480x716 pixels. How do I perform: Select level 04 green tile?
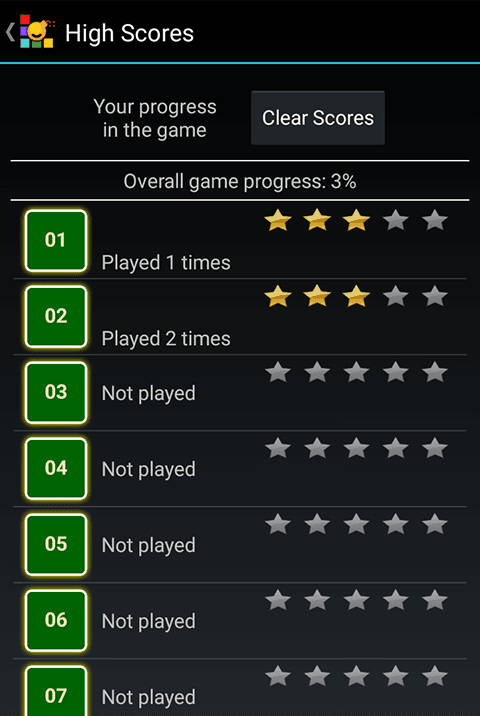point(56,469)
